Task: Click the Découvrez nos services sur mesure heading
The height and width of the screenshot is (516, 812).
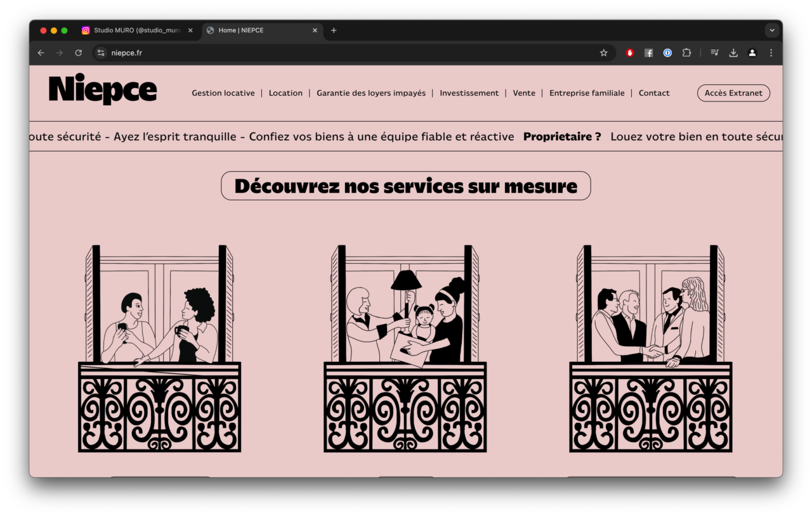Action: (406, 186)
